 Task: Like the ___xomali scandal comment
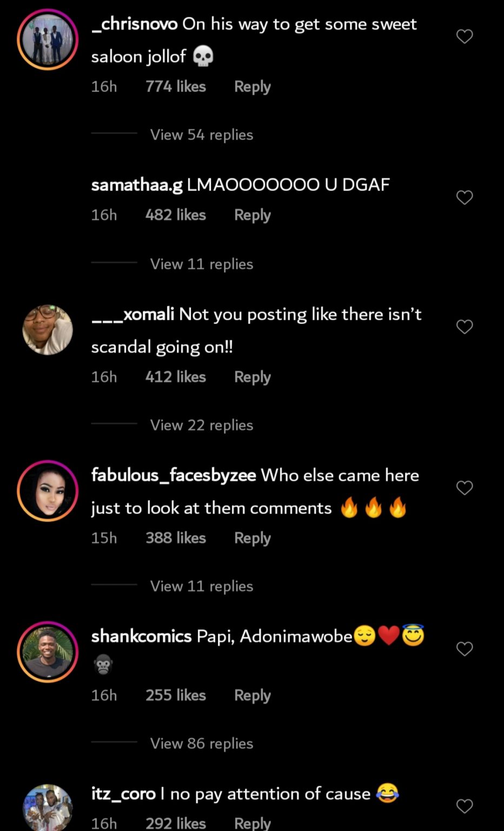tap(465, 327)
